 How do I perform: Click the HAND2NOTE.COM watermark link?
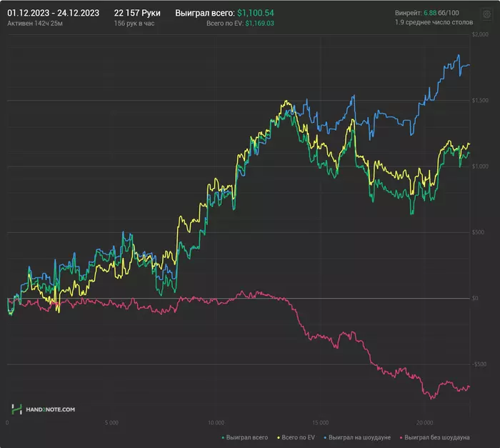coord(51,409)
